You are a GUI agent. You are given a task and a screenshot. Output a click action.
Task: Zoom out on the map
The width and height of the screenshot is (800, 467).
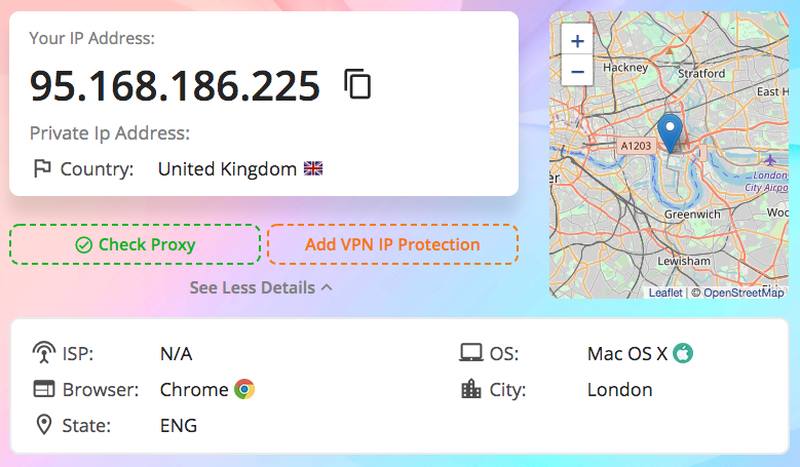click(577, 71)
